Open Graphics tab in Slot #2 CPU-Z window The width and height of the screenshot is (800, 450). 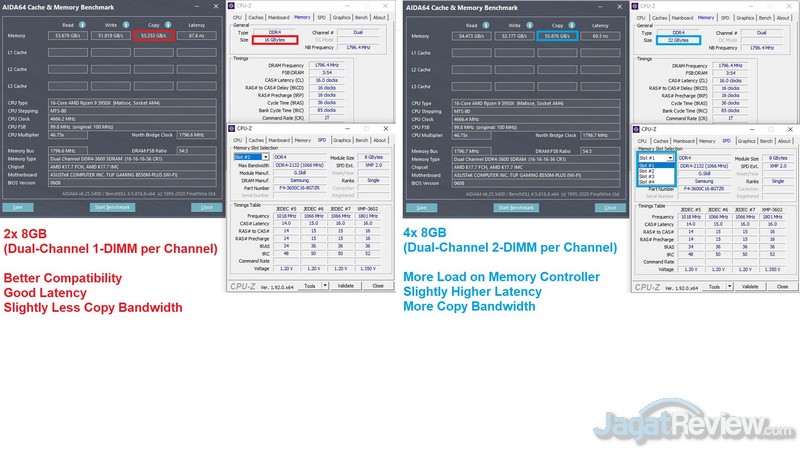point(342,140)
